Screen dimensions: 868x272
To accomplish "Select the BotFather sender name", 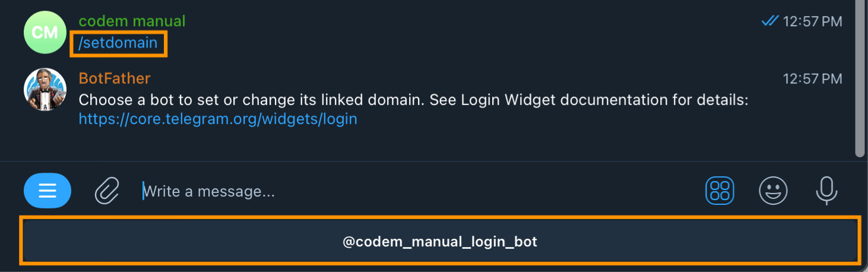I will point(115,78).
